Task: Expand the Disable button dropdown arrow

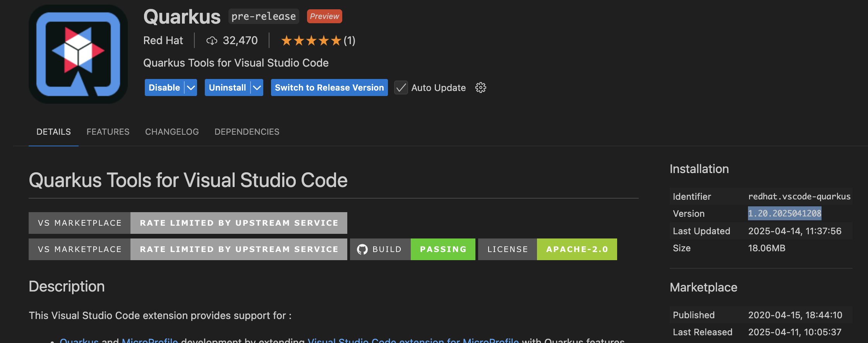Action: tap(191, 88)
